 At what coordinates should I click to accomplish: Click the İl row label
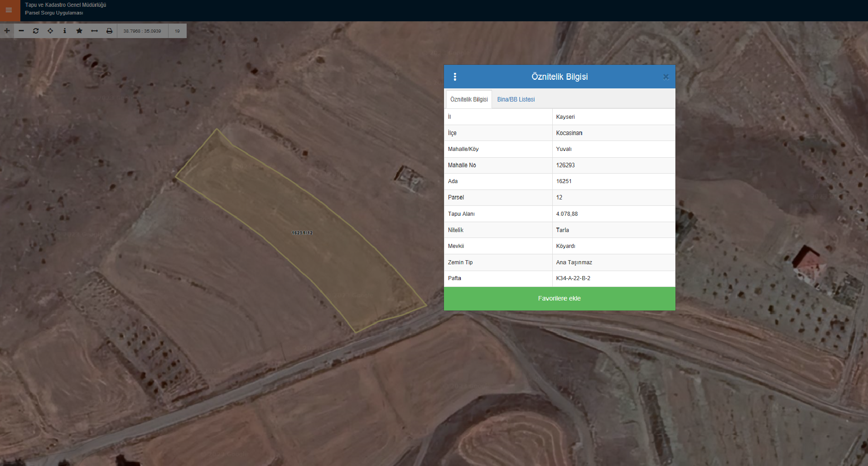coord(449,116)
